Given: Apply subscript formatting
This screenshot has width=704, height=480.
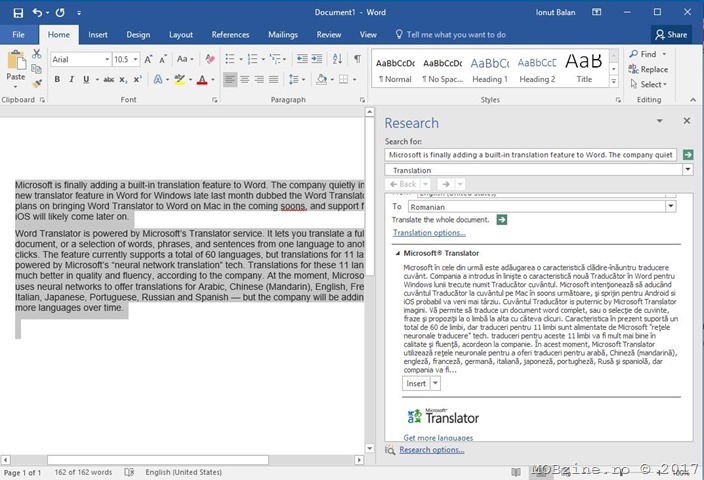Looking at the screenshot, I should pyautogui.click(x=123, y=79).
